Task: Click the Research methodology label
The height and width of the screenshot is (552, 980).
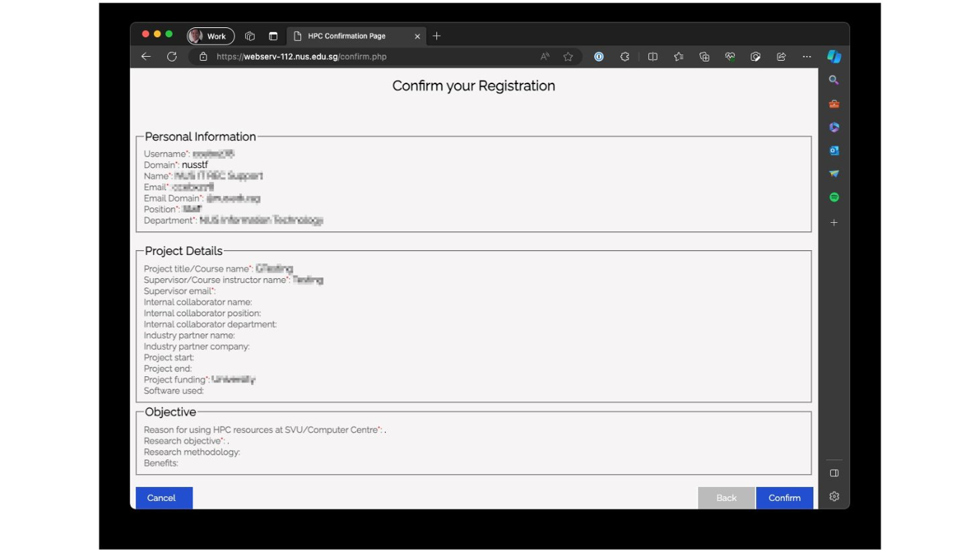Action: [192, 453]
